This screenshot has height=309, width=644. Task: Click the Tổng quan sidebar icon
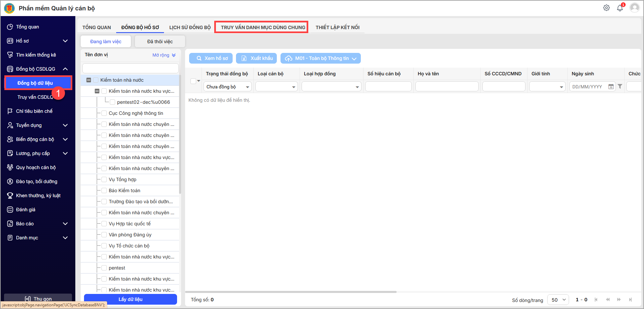(10, 27)
